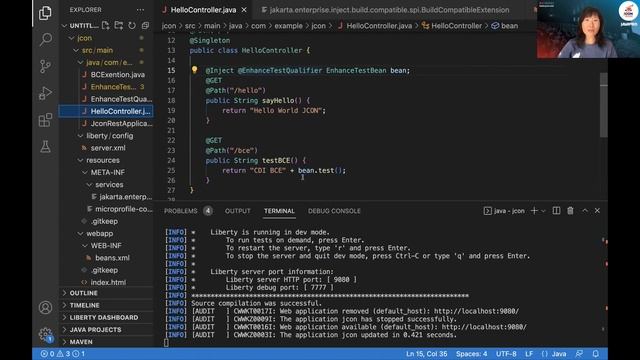Split the terminal panel

click(556, 211)
